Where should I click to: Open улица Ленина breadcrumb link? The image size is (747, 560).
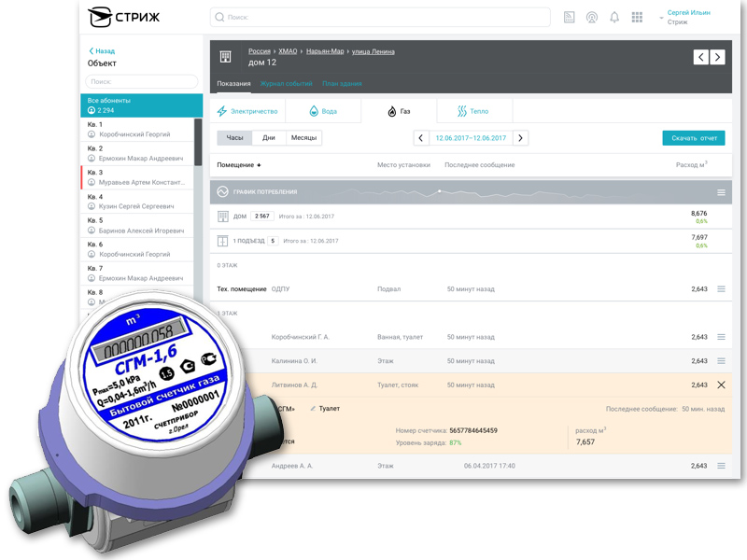click(373, 51)
